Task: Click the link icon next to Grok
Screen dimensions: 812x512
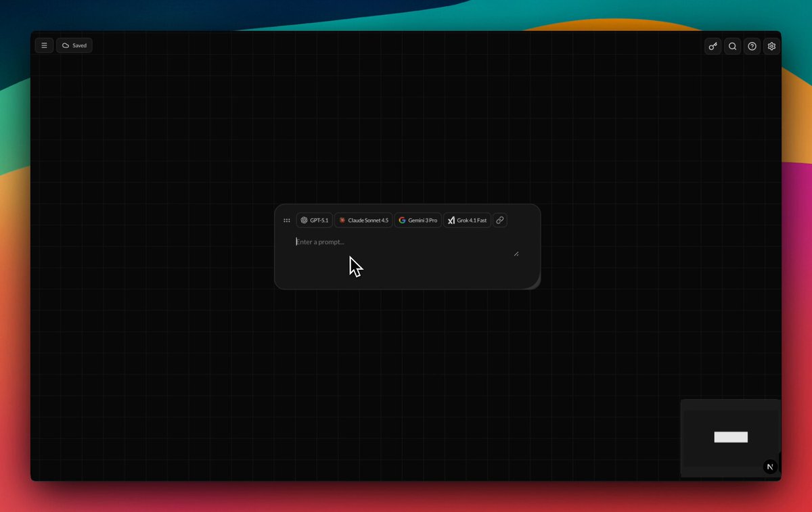Action: click(x=499, y=220)
